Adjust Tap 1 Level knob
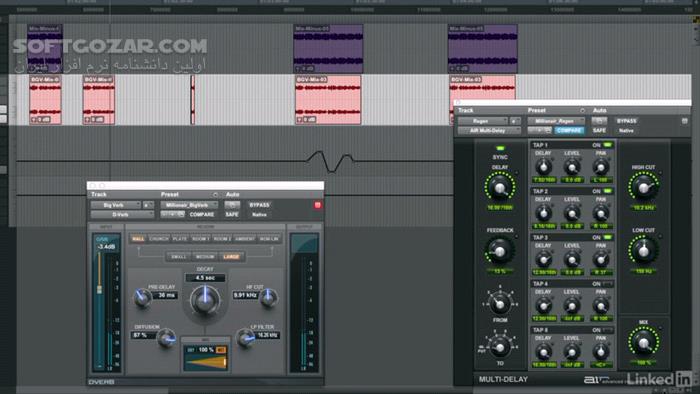 click(x=572, y=167)
